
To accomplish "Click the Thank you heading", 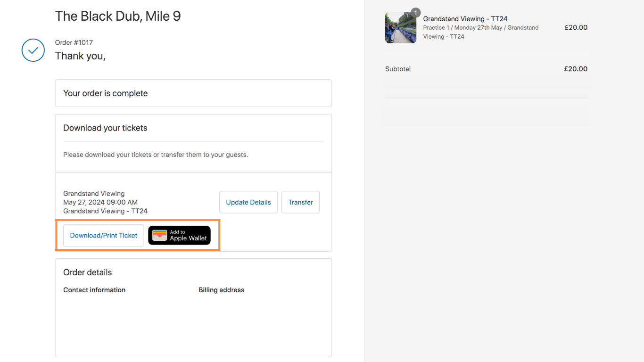I will (80, 56).
